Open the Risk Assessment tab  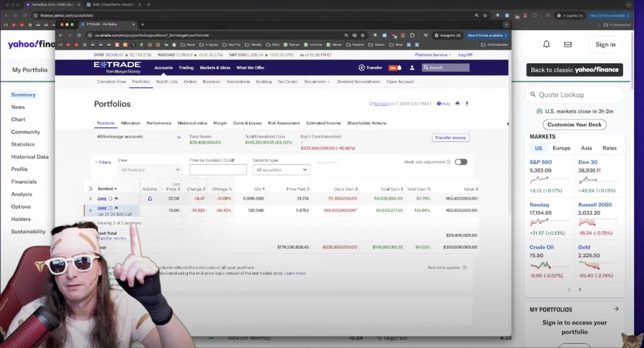(284, 123)
